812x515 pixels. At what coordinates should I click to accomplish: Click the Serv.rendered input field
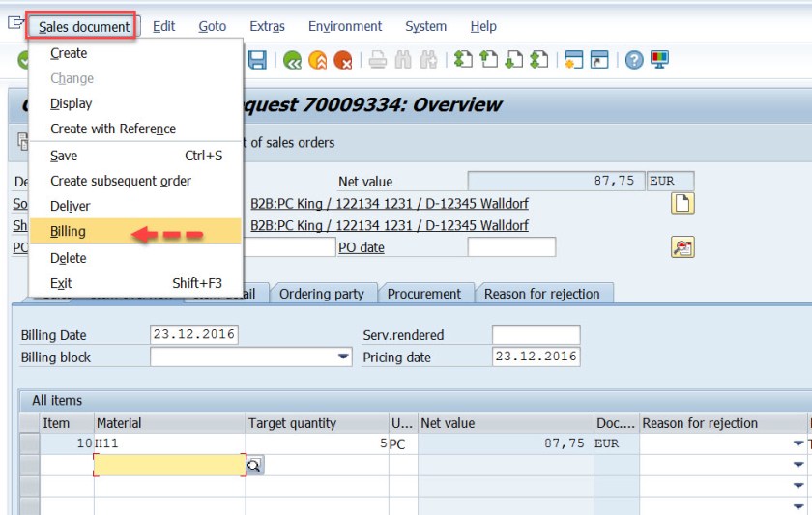536,334
